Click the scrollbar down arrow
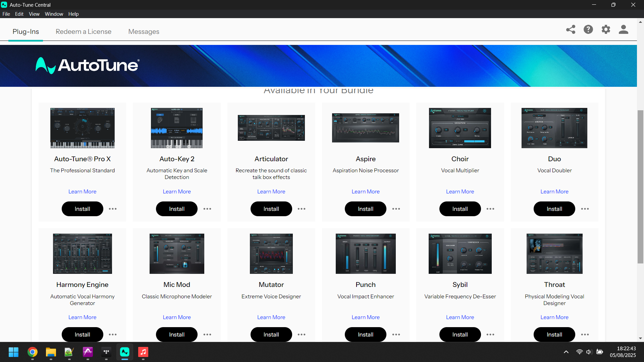Screen dimensions: 644x362 640,339
